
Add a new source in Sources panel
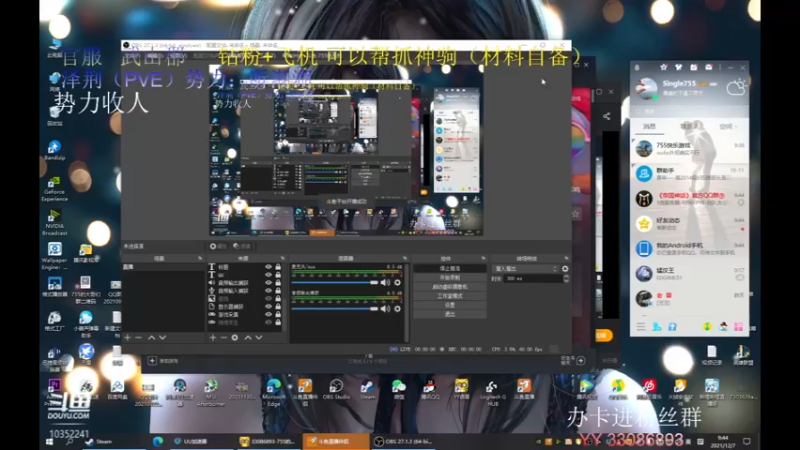tap(213, 338)
